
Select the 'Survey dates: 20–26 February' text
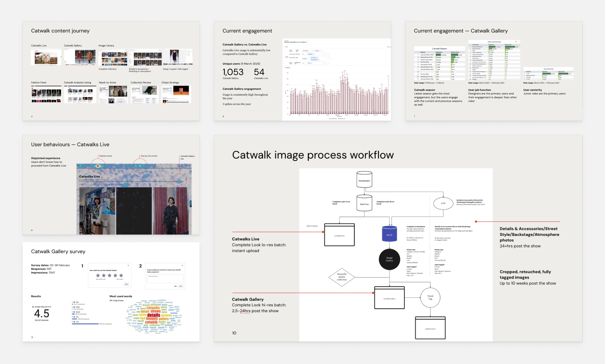click(x=50, y=265)
